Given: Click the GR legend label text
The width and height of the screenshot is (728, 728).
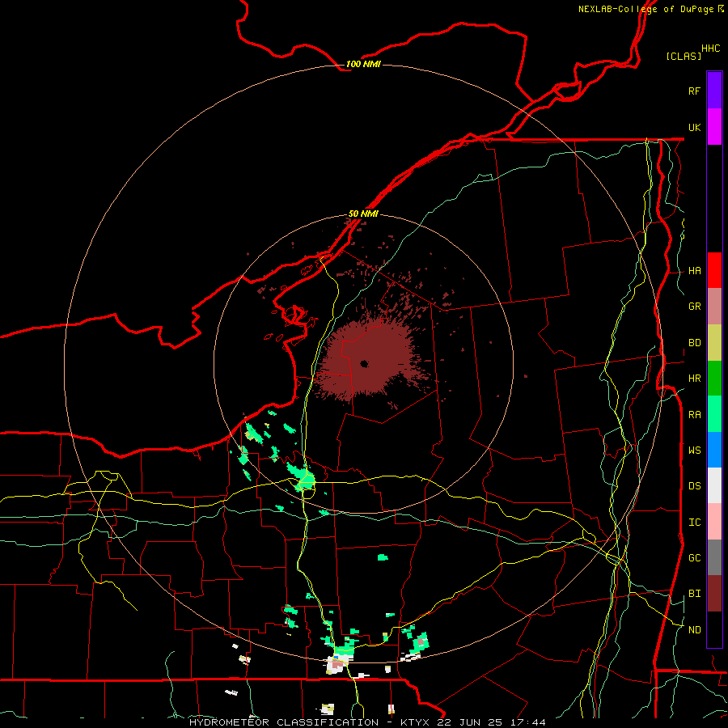Looking at the screenshot, I should click(x=695, y=307).
